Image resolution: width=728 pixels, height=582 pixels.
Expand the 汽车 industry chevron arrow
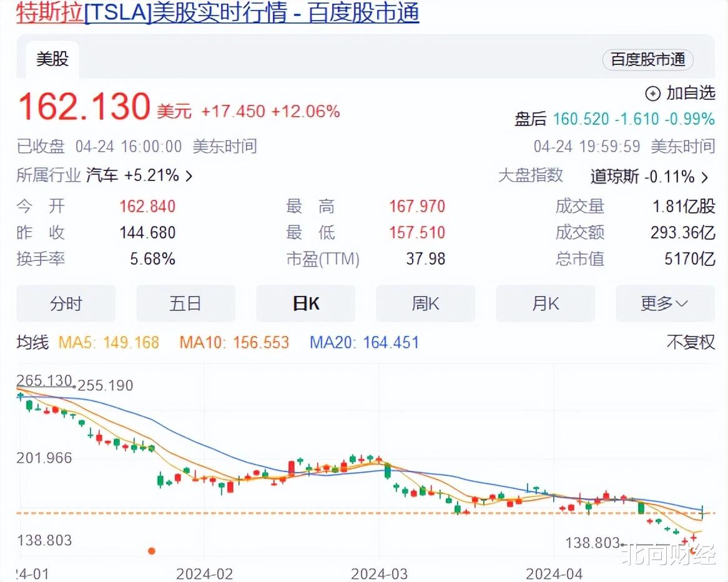[189, 176]
